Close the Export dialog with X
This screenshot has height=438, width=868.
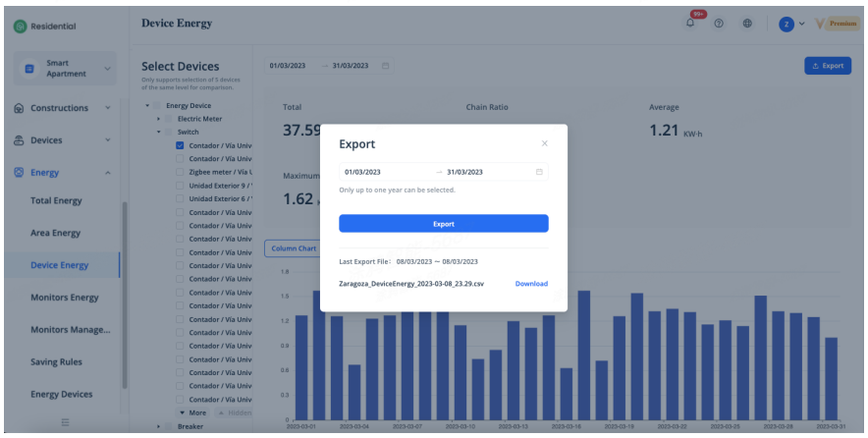[x=545, y=143]
